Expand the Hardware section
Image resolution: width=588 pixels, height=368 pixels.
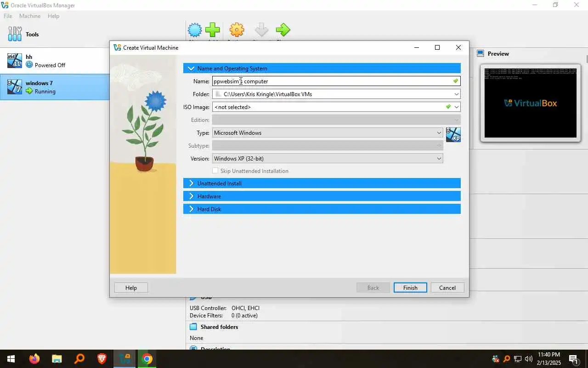tap(322, 196)
